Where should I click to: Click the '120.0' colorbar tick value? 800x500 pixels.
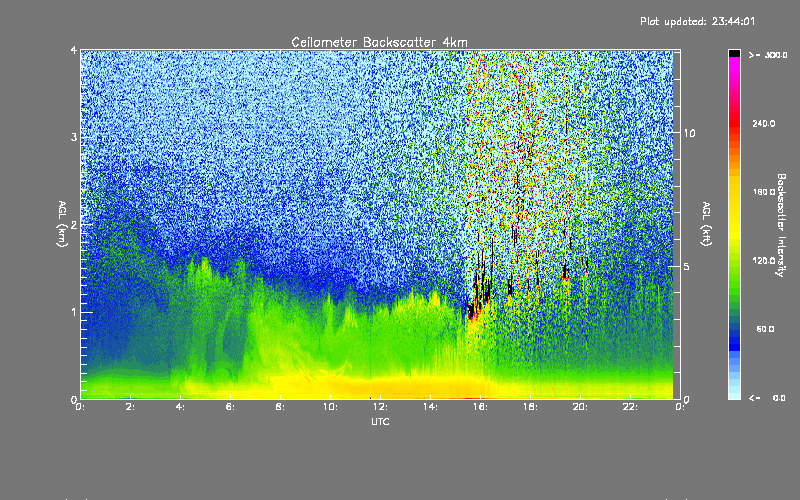point(764,261)
